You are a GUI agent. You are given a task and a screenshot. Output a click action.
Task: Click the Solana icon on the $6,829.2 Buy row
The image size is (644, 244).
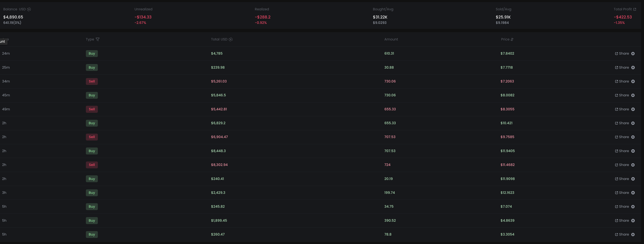tap(633, 123)
